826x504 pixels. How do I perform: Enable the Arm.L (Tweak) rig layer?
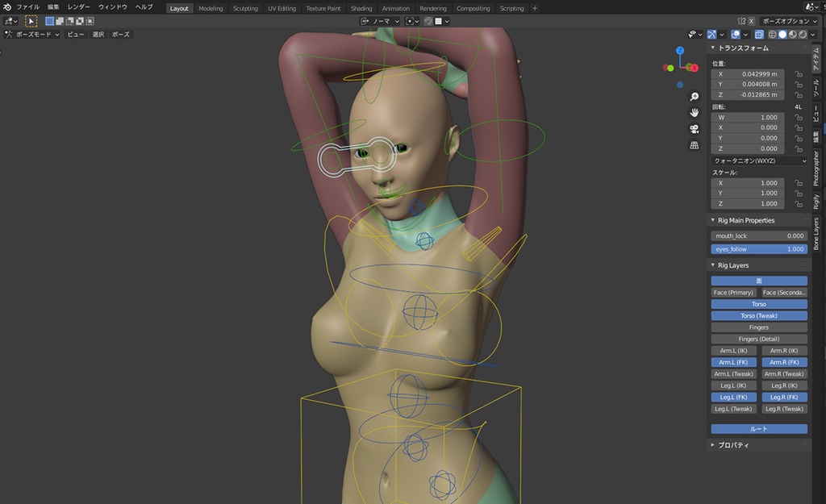(732, 373)
